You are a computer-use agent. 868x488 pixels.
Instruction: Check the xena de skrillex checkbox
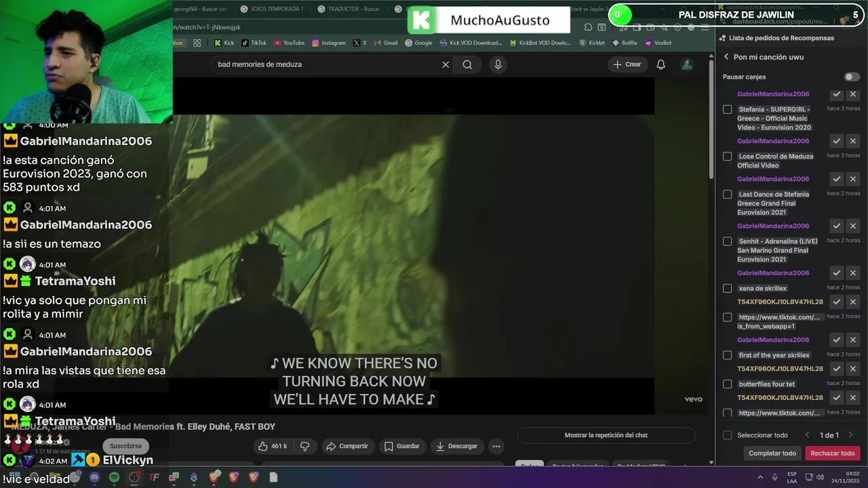pyautogui.click(x=727, y=288)
